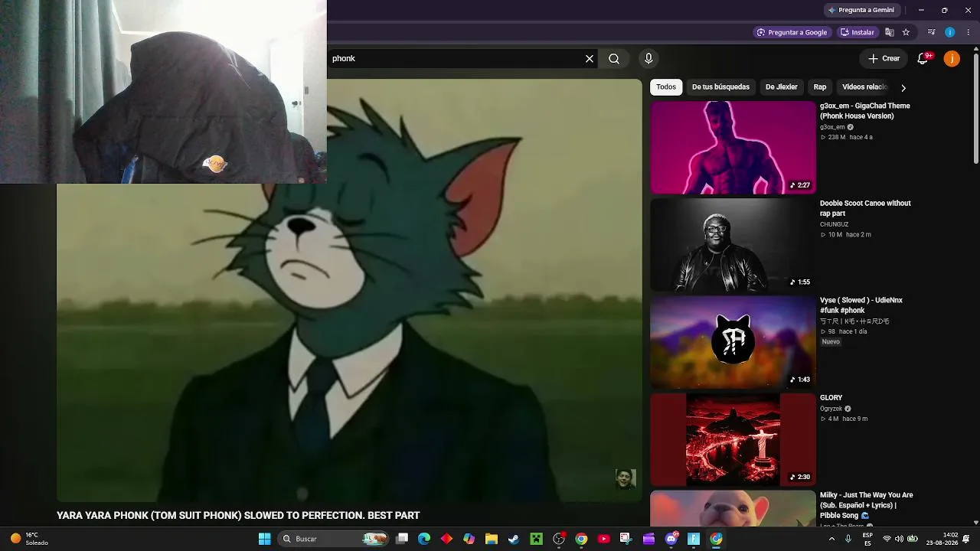Open the Ogryzek channel name
980x551 pixels.
[831, 409]
